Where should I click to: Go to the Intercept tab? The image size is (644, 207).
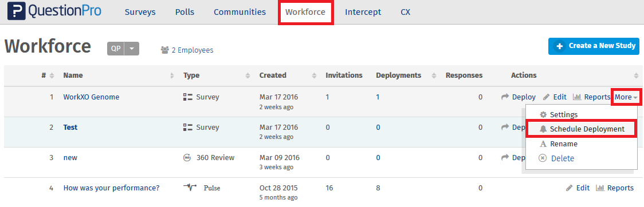pyautogui.click(x=363, y=12)
